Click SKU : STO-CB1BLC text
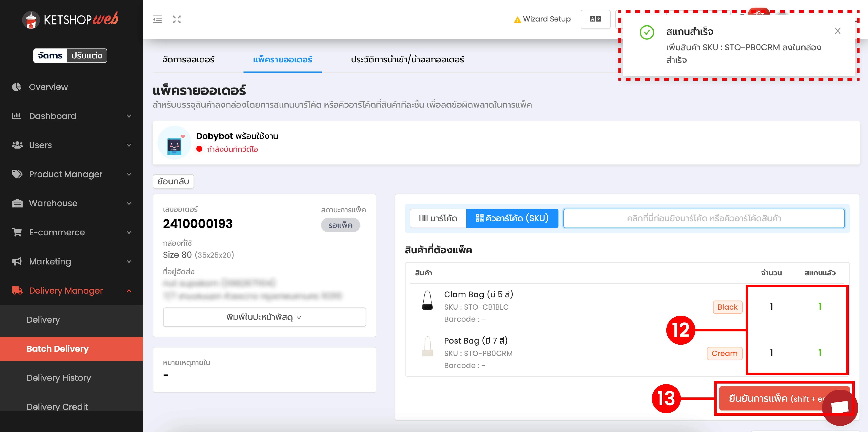 pyautogui.click(x=476, y=307)
